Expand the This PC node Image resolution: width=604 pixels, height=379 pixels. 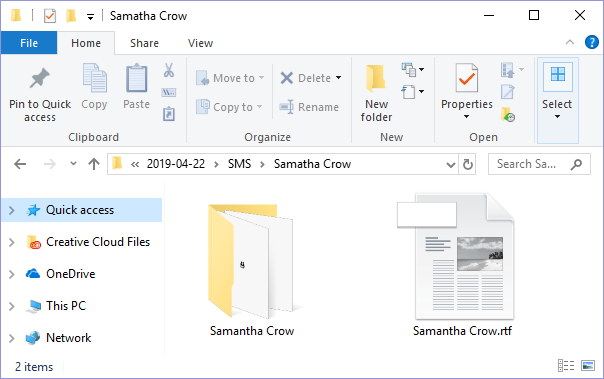pyautogui.click(x=12, y=306)
